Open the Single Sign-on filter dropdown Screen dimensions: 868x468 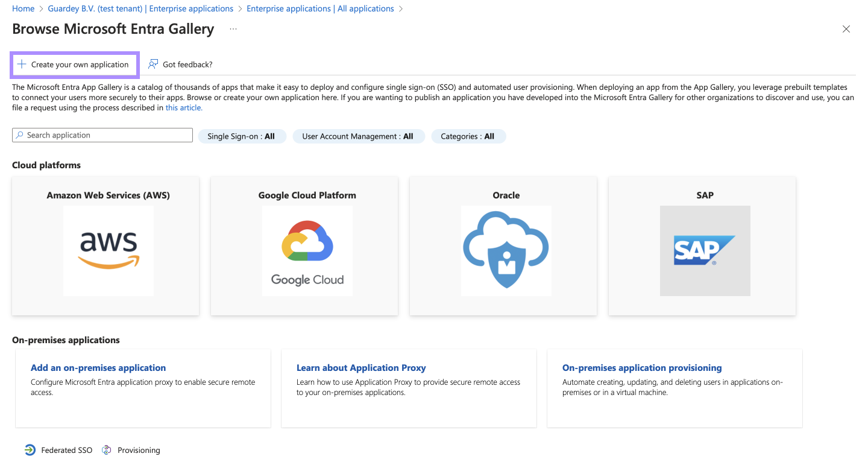pos(241,136)
